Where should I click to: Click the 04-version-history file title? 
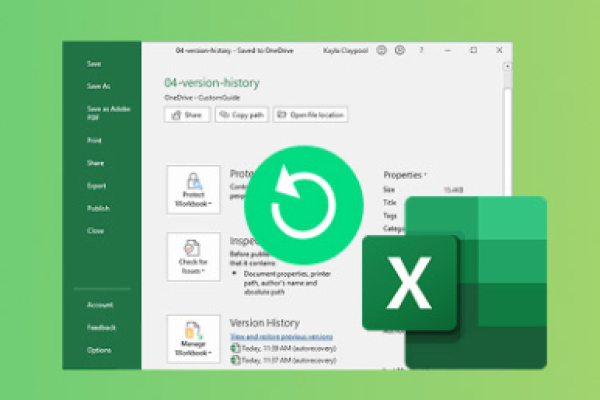click(x=212, y=83)
